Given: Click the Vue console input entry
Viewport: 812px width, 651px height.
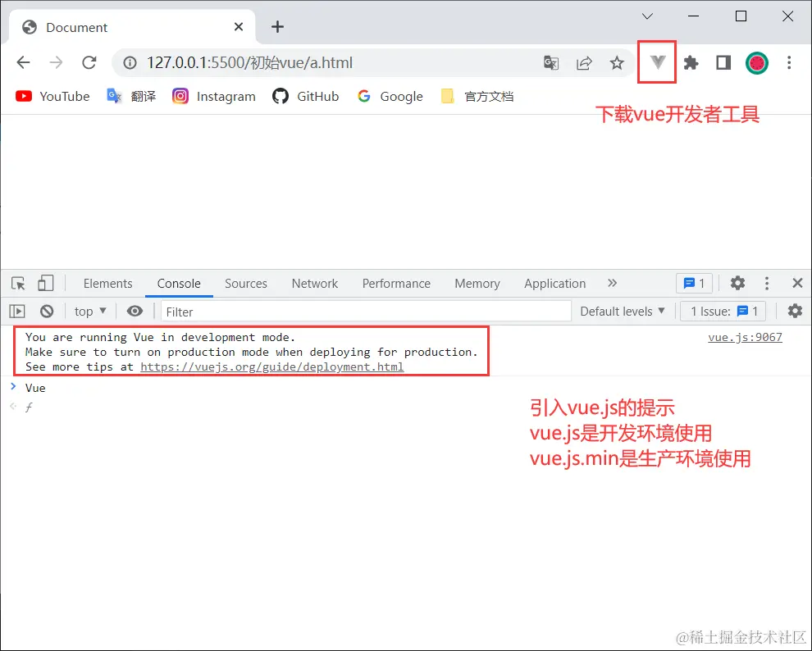Looking at the screenshot, I should [35, 388].
